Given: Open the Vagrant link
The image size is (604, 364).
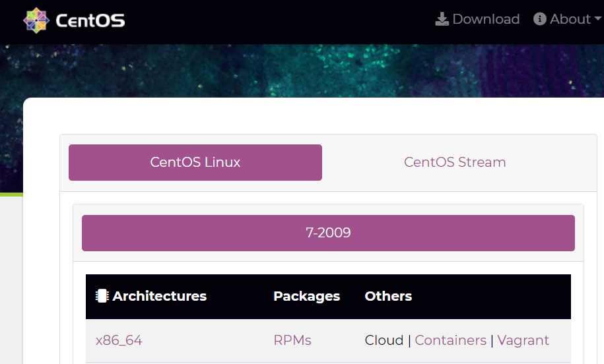Looking at the screenshot, I should click(523, 340).
